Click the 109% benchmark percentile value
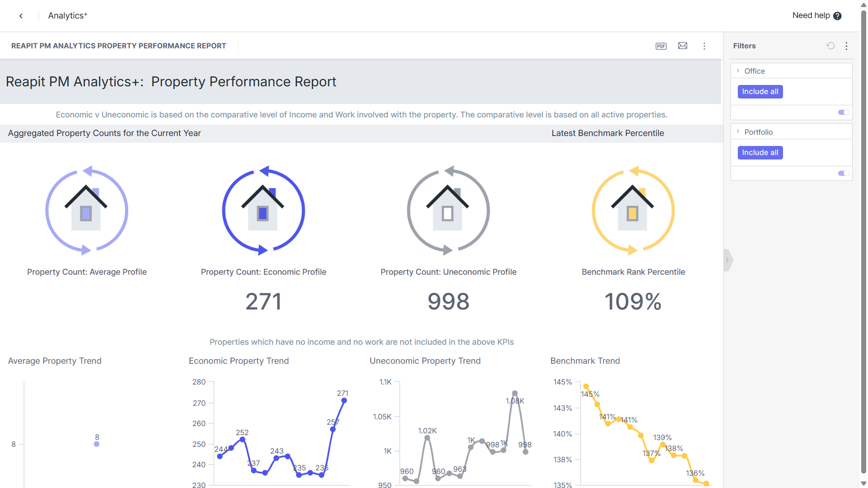 [x=633, y=301]
